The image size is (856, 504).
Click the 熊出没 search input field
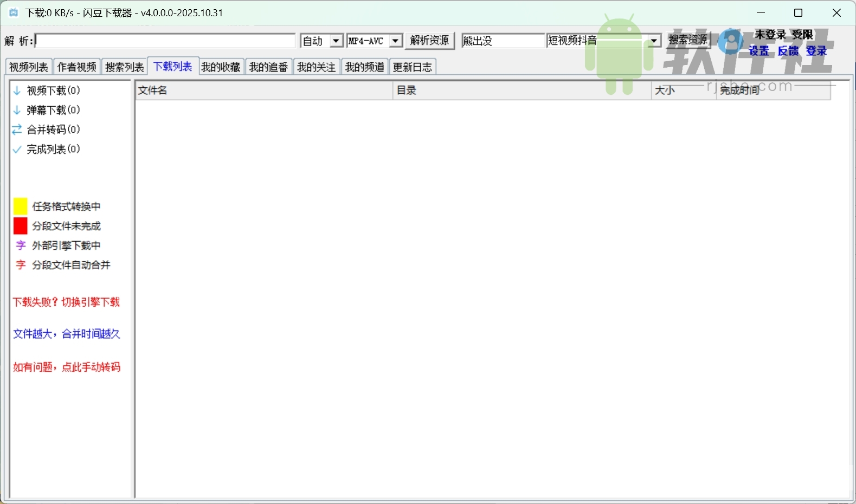pos(503,41)
